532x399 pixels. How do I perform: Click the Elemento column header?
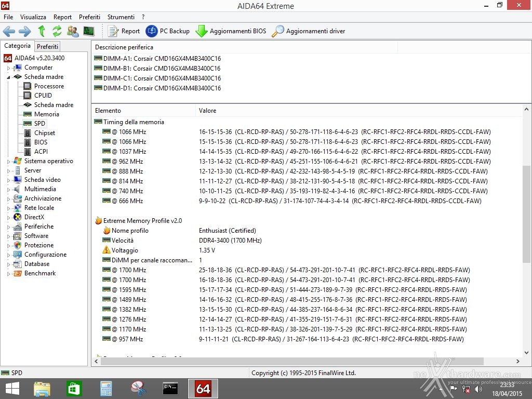(143, 111)
